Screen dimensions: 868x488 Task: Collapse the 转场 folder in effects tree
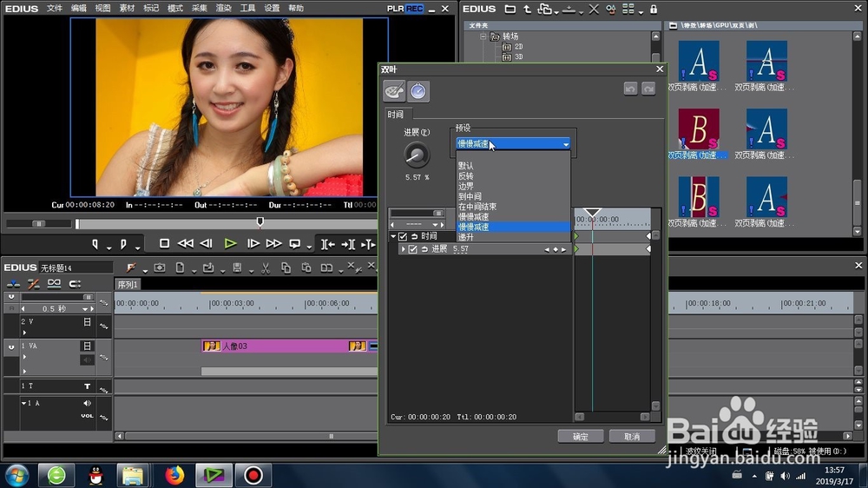[x=483, y=36]
